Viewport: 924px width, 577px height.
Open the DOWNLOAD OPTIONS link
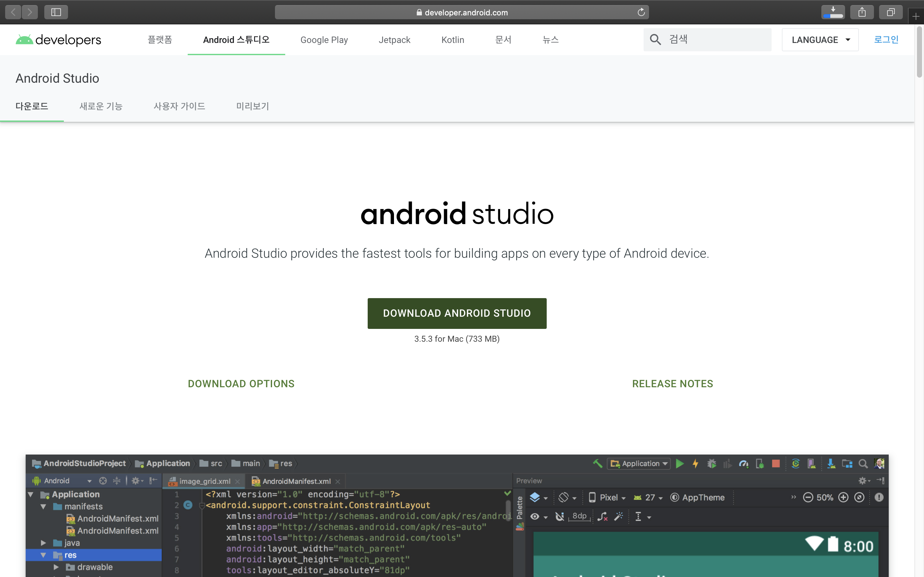241,383
